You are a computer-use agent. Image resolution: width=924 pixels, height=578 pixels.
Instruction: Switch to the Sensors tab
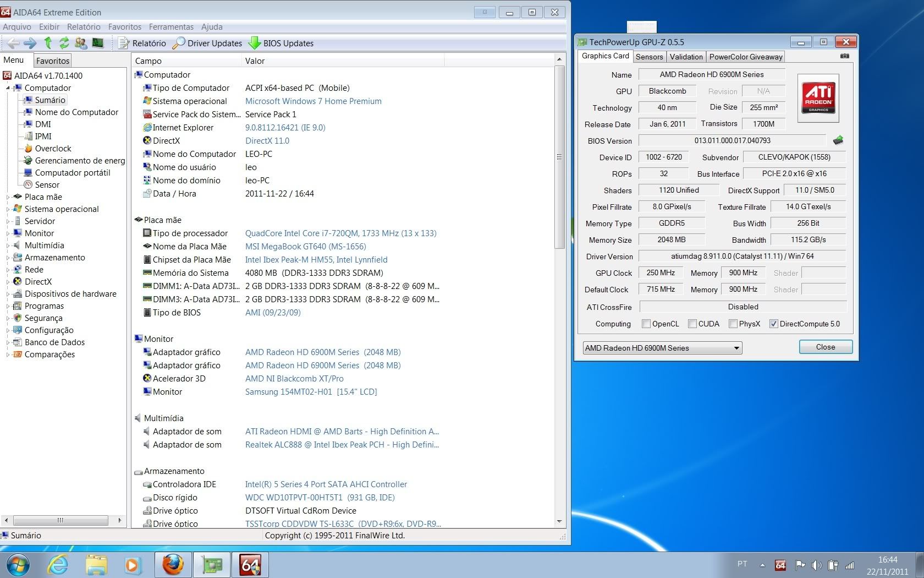(x=649, y=57)
